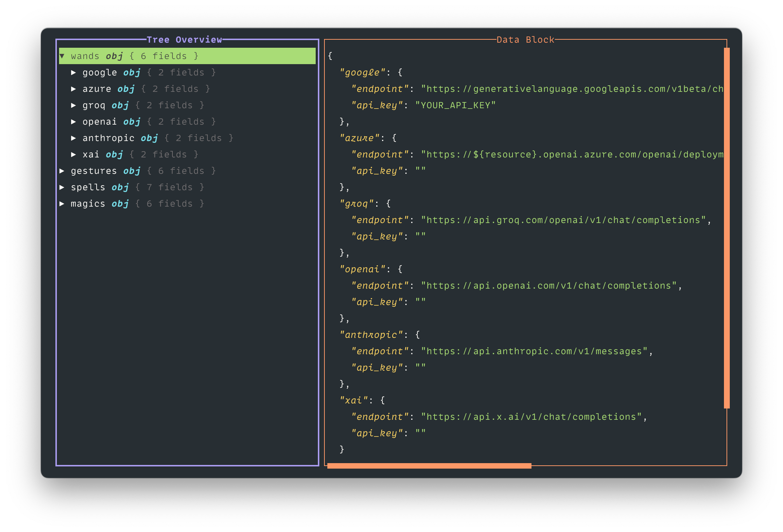Click the horizontal scrollbar in Data Block
This screenshot has height=532, width=783.
coord(429,466)
